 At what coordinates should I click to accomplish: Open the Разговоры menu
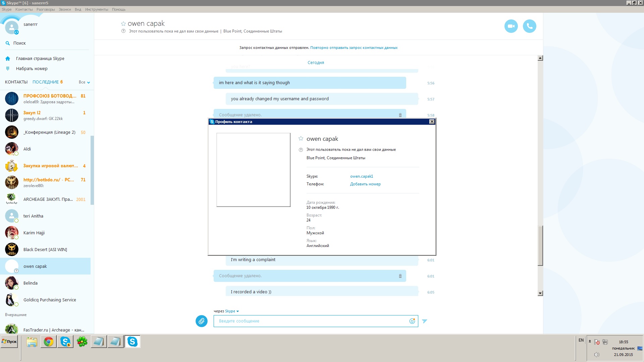coord(46,9)
